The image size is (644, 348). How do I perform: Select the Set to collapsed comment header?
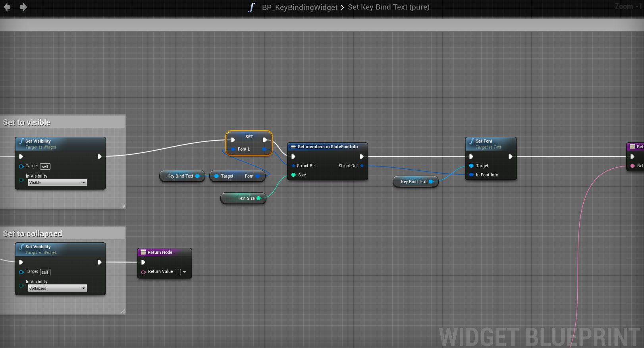(x=63, y=234)
